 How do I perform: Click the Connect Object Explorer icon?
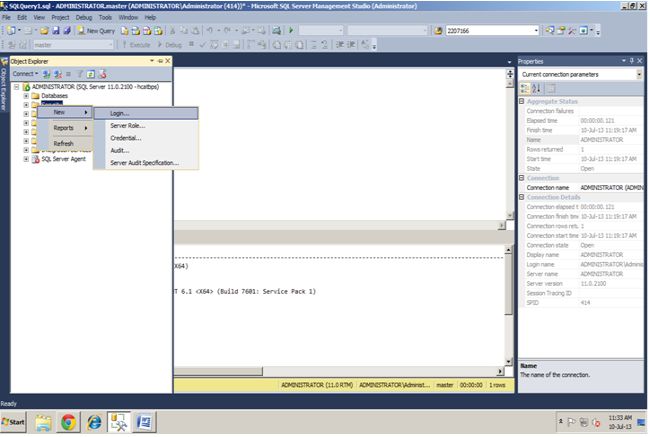(46, 74)
